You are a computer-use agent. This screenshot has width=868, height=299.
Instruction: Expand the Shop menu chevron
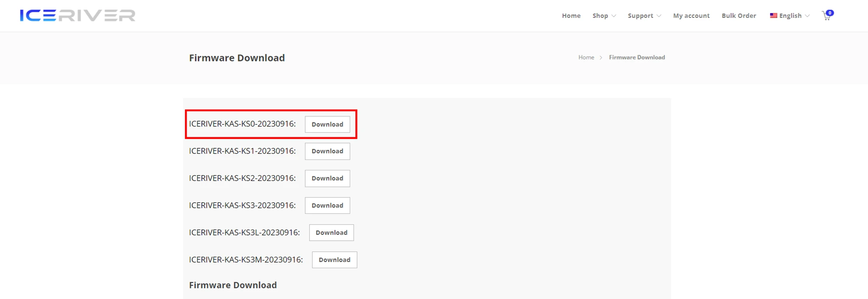click(614, 16)
